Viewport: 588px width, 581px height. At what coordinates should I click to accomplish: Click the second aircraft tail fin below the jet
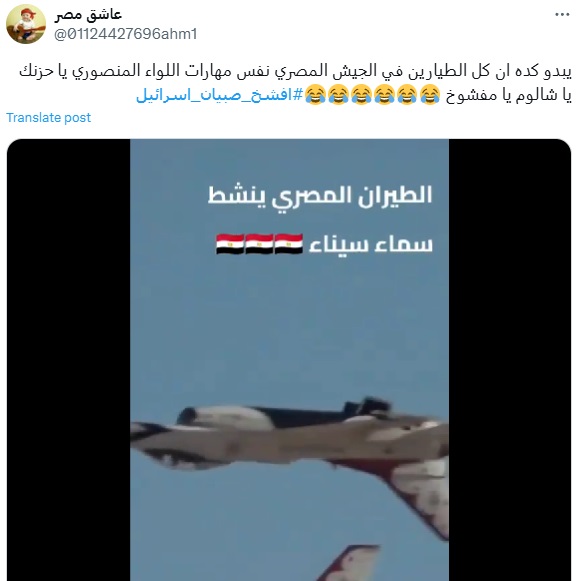(349, 563)
